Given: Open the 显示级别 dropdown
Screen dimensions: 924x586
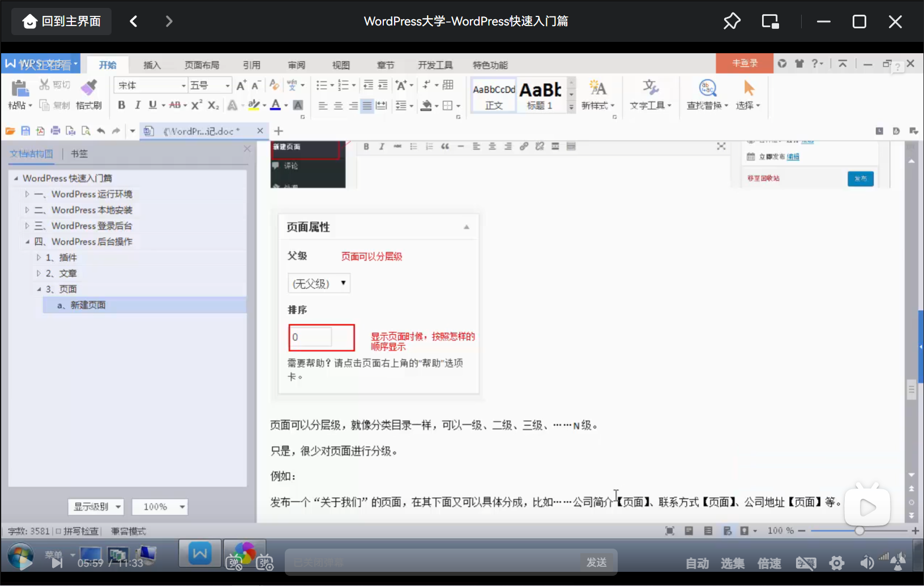Looking at the screenshot, I should (x=96, y=507).
